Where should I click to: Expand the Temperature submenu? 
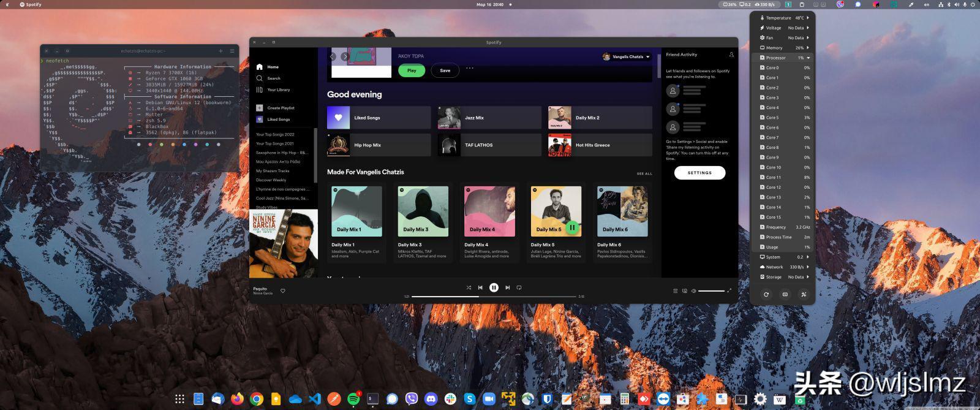[808, 18]
